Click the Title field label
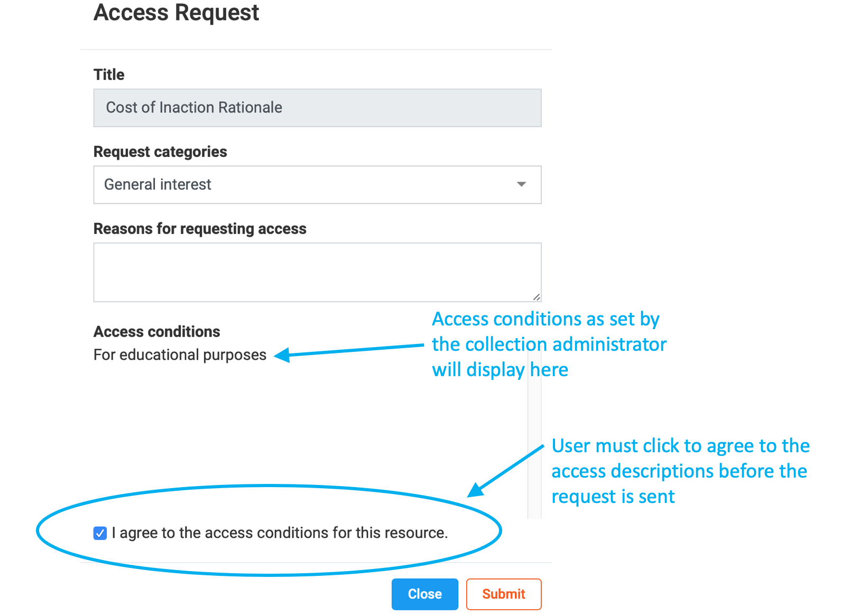850x616 pixels. (x=109, y=75)
